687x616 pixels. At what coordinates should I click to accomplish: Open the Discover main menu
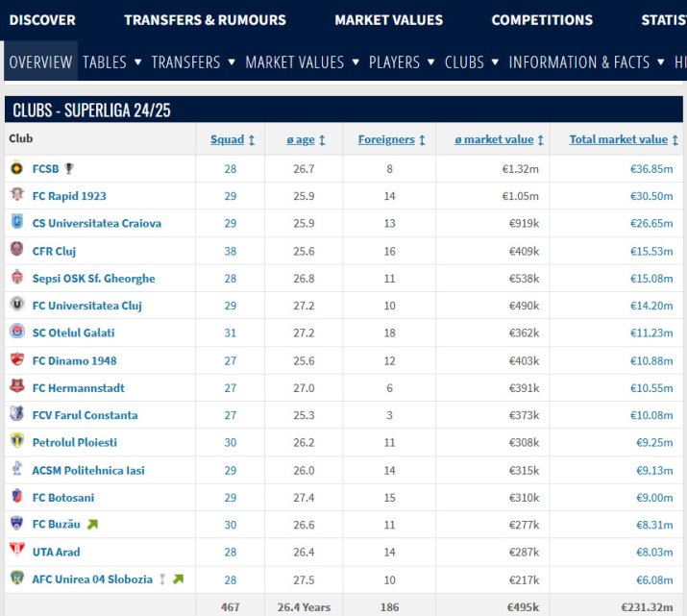point(42,20)
